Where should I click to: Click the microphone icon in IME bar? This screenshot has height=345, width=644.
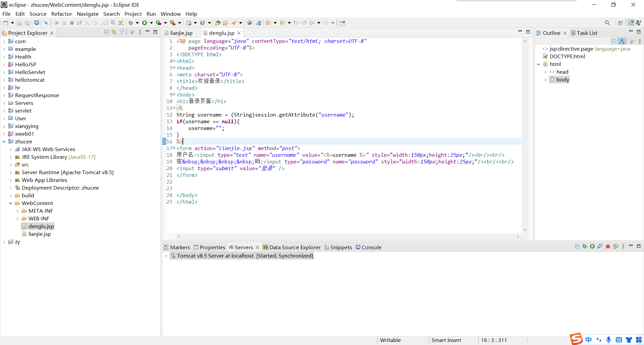click(x=608, y=340)
